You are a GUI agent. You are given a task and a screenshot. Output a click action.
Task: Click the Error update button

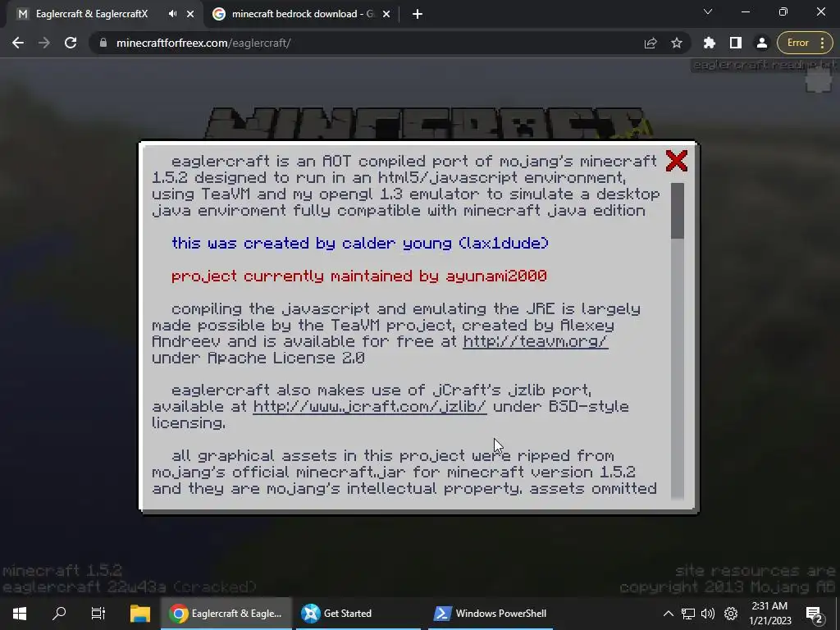point(797,43)
